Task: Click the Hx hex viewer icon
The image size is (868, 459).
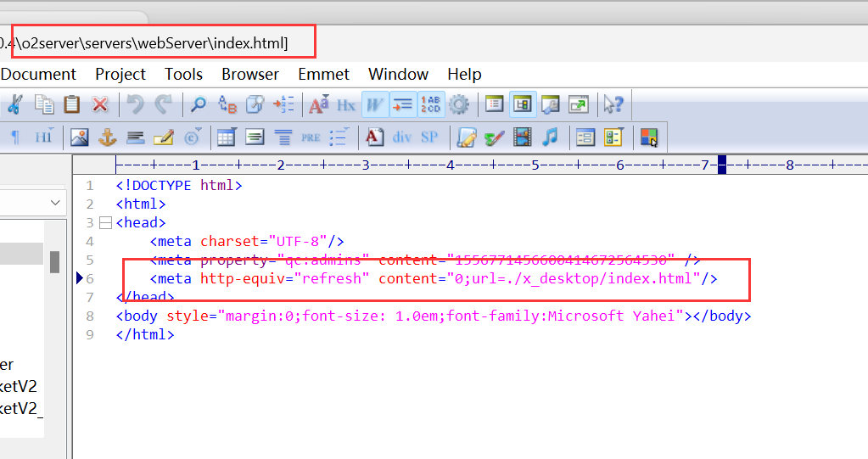Action: coord(346,104)
